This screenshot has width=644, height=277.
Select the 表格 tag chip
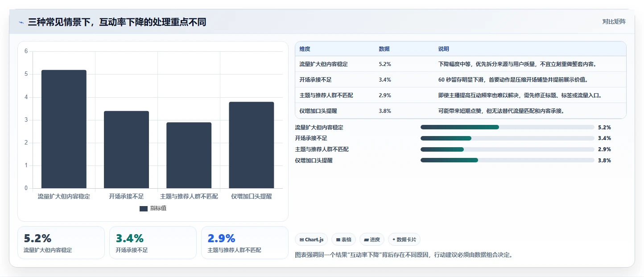[x=343, y=240]
